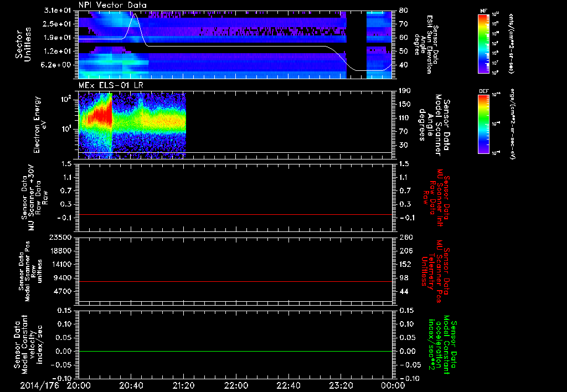567x392 pixels.
Task: Click the "22:00" time tick label
Action: coord(236,385)
